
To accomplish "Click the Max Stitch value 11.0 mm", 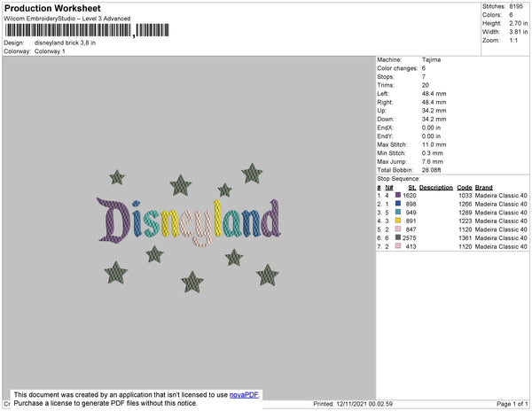I will tap(434, 144).
